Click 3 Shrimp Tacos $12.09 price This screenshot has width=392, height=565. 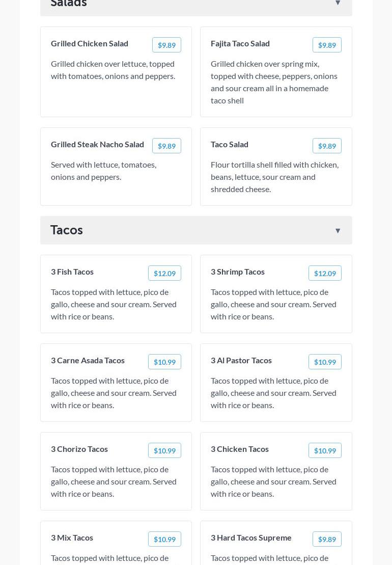pyautogui.click(x=325, y=274)
